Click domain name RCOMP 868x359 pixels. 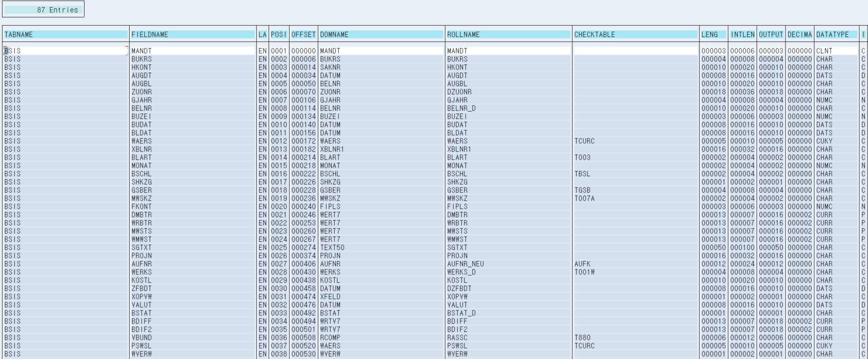point(330,337)
